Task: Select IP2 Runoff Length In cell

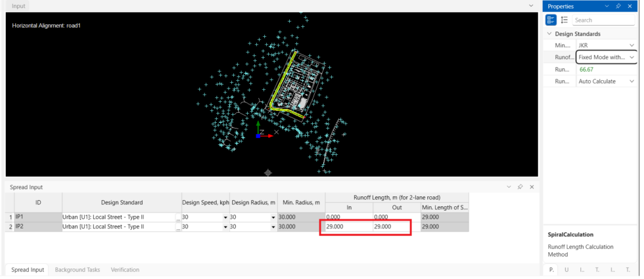Action: coord(349,226)
